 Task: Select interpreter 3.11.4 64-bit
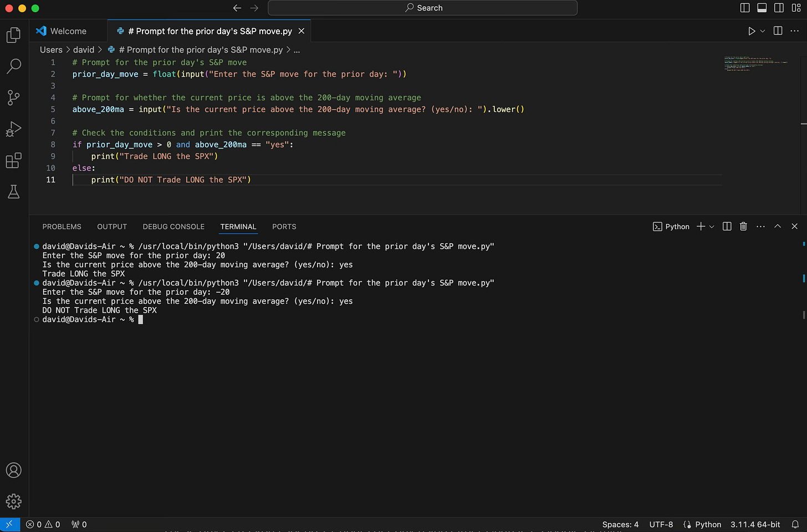pyautogui.click(x=755, y=524)
